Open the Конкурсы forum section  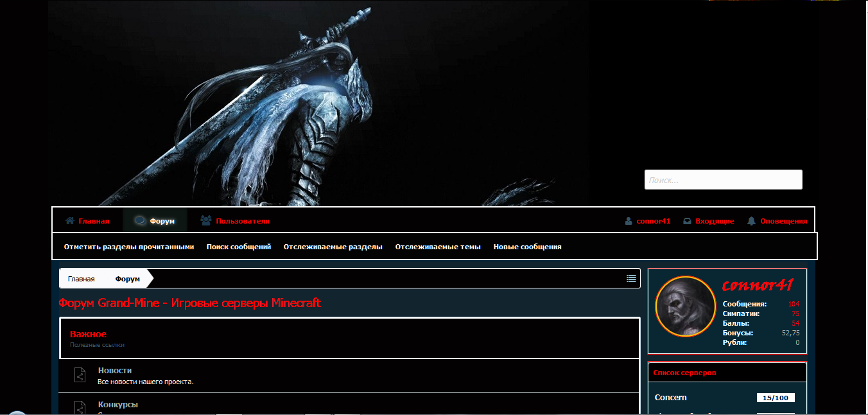coord(118,405)
